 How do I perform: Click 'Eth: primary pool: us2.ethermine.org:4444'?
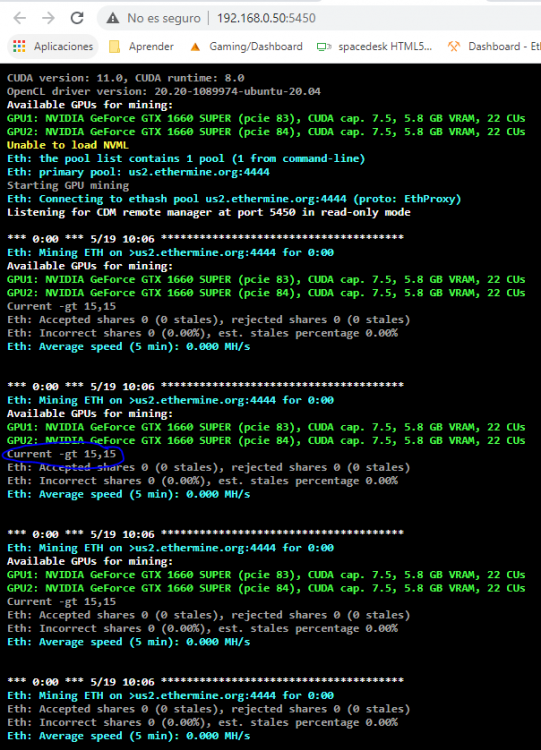(138, 172)
